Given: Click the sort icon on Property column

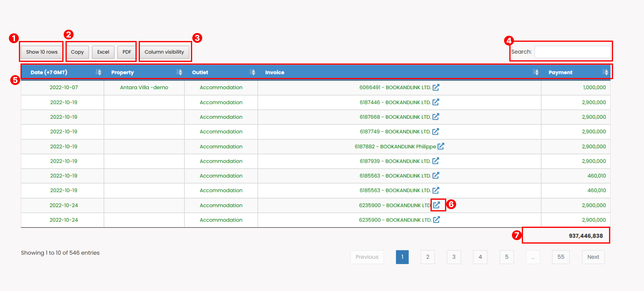Looking at the screenshot, I should tap(179, 72).
